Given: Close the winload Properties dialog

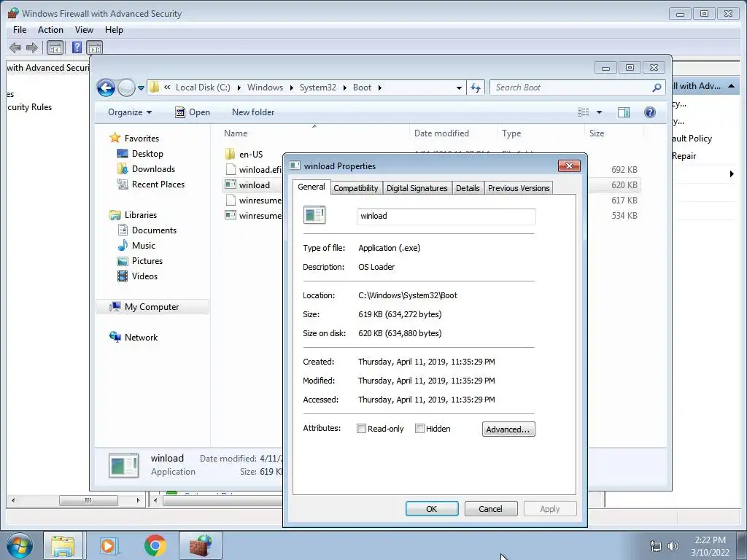Looking at the screenshot, I should point(569,166).
